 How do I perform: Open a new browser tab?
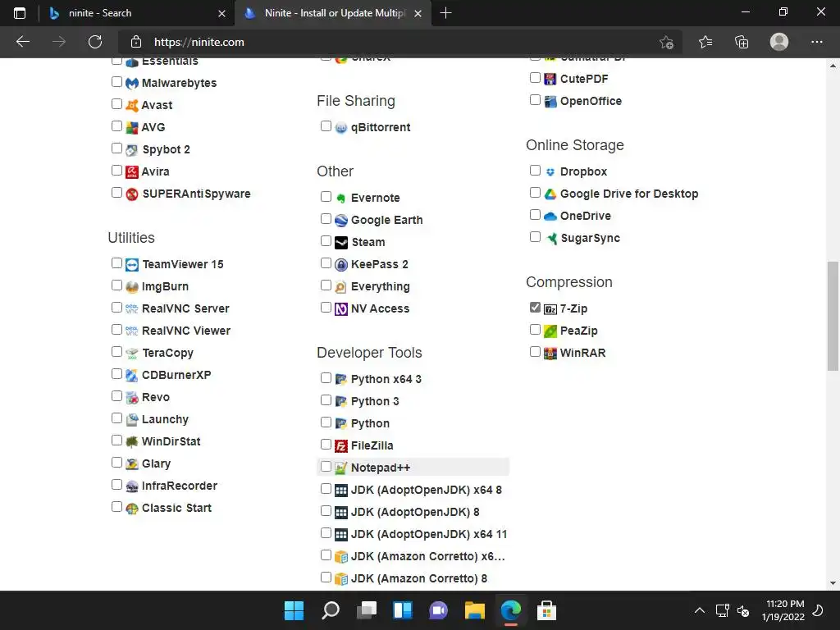[445, 13]
